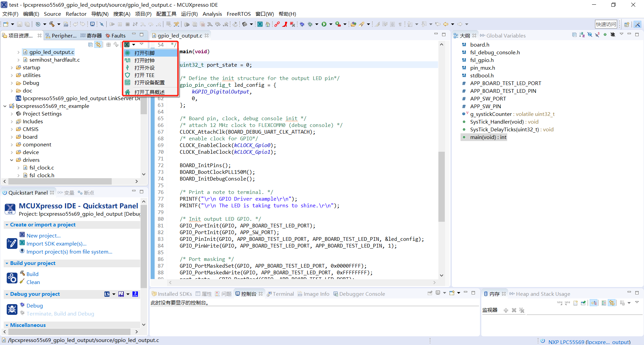Click the code editor vertical scrollbar thumb
This screenshot has height=345, width=644.
click(441, 186)
